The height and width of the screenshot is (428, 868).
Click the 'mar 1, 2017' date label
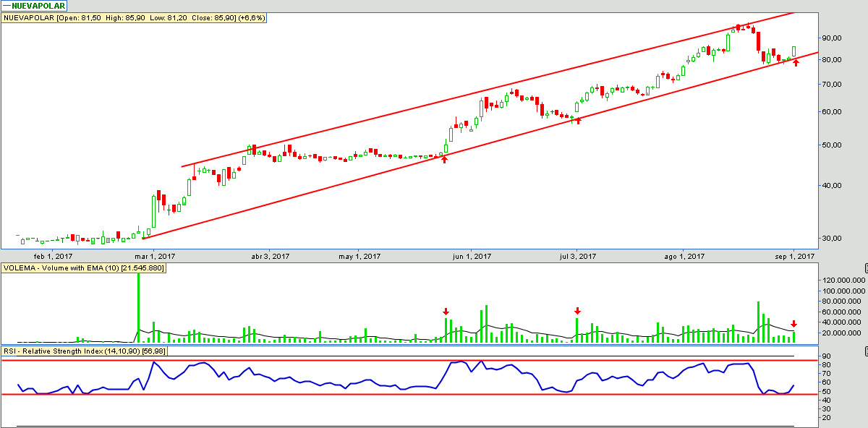coord(156,256)
